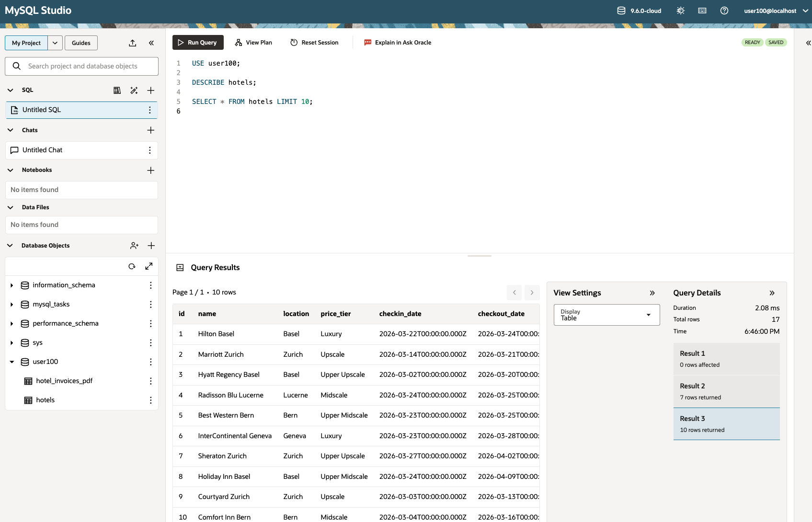Collapse the user100 schema node
Viewport: 812px width, 522px height.
[12, 362]
